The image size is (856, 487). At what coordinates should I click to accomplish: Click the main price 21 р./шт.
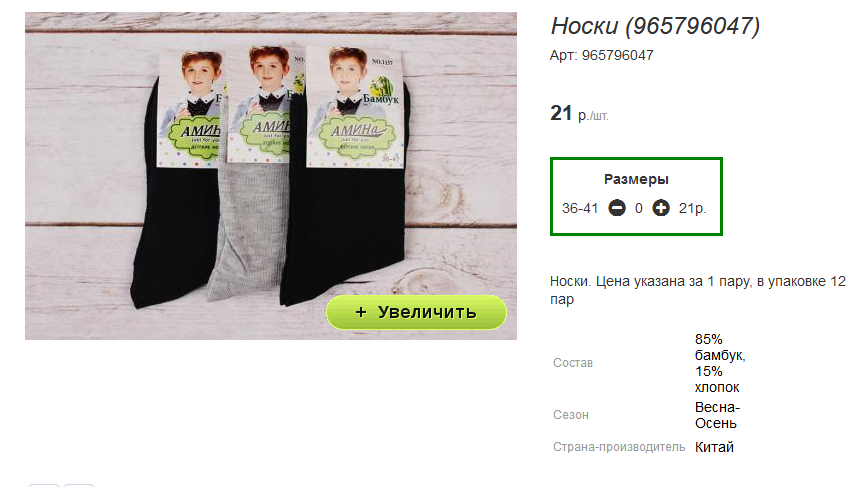[x=579, y=114]
